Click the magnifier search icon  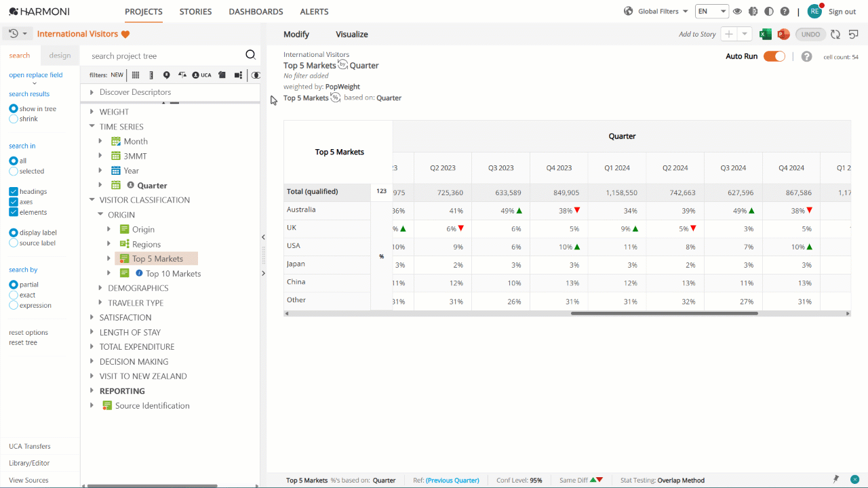250,56
